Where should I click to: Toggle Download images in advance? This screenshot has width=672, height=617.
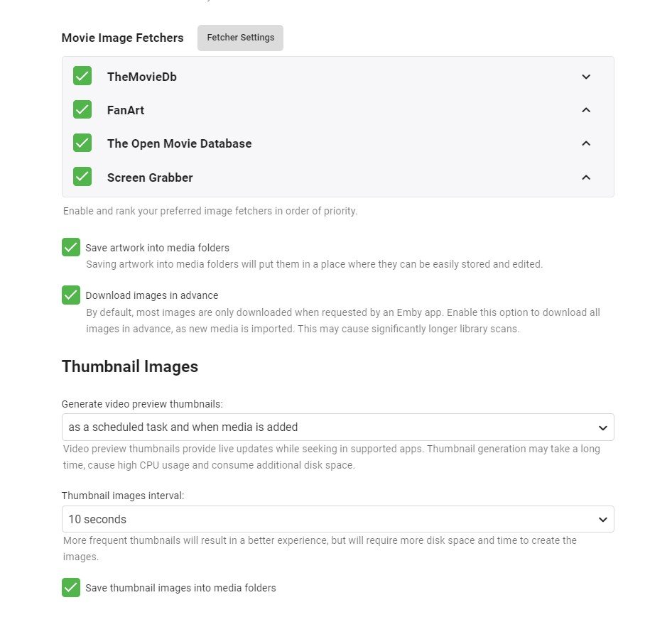pos(71,295)
